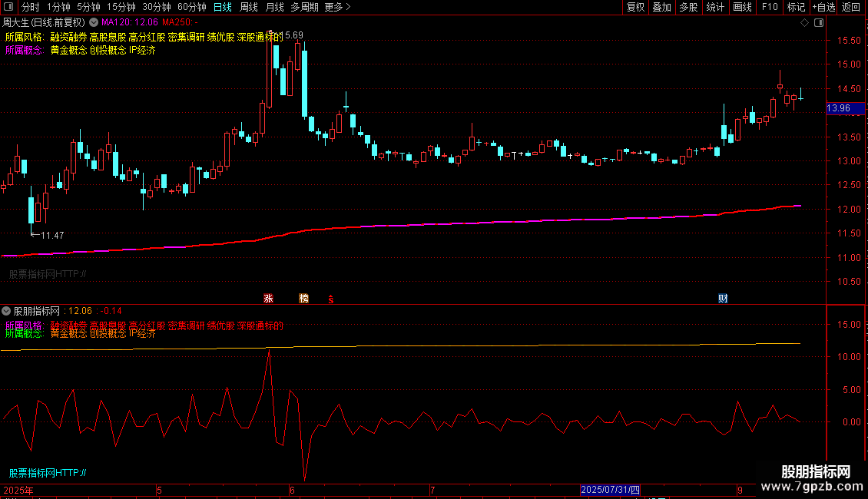Click the 2025/07/31/四 date label
The height and width of the screenshot is (499, 868).
pos(610,490)
